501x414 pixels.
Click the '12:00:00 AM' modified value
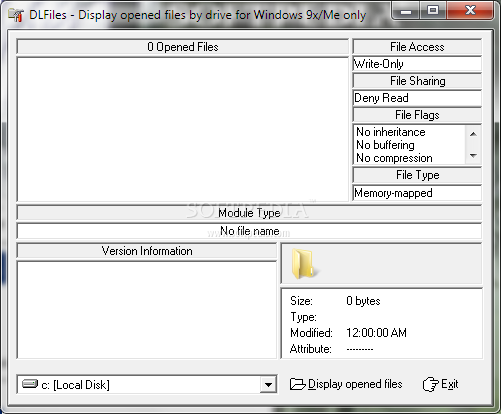[x=376, y=333]
